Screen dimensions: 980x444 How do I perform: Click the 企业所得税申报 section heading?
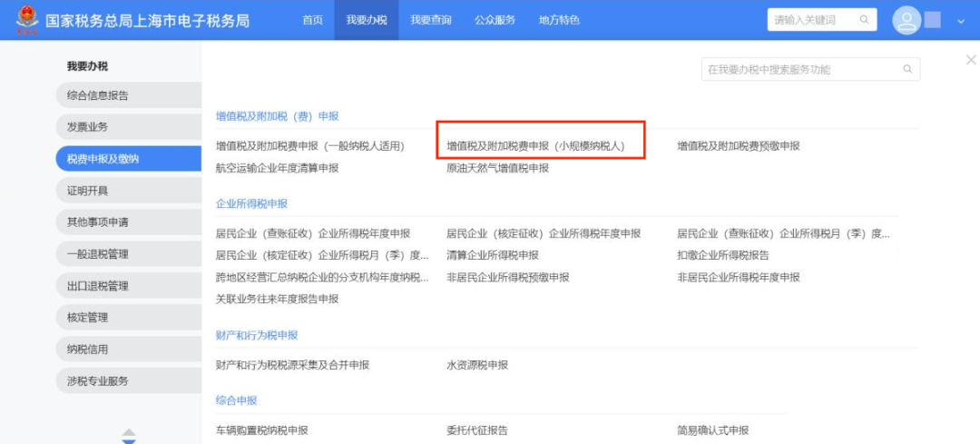tap(251, 204)
